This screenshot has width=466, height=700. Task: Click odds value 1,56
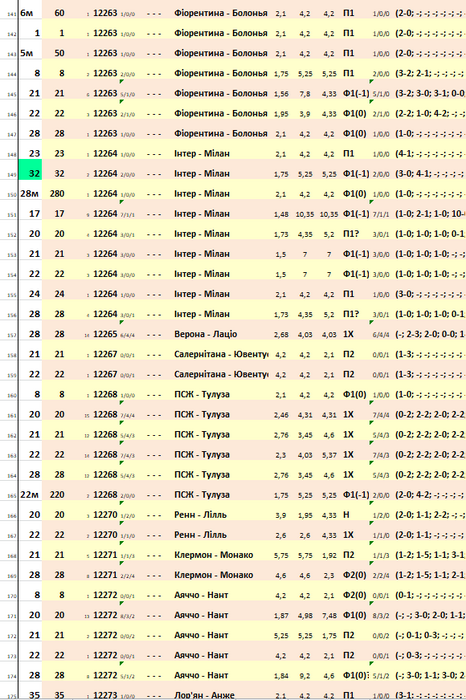281,94
